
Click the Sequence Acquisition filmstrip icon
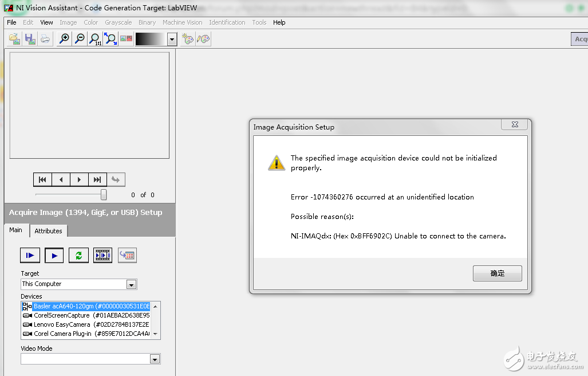[x=102, y=256]
